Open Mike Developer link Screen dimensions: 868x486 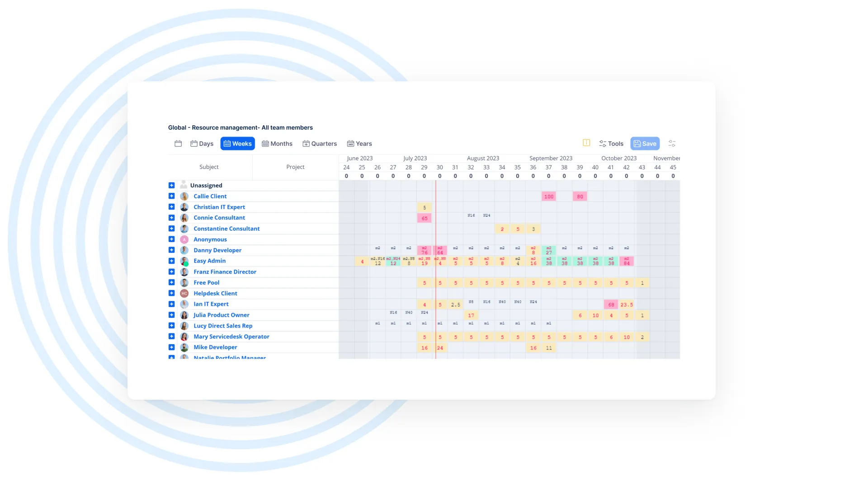click(215, 347)
